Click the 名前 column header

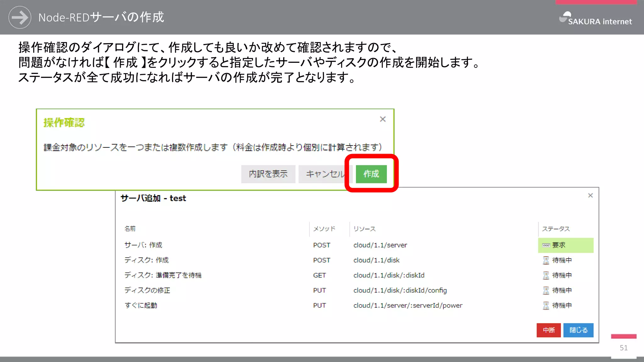click(x=130, y=229)
